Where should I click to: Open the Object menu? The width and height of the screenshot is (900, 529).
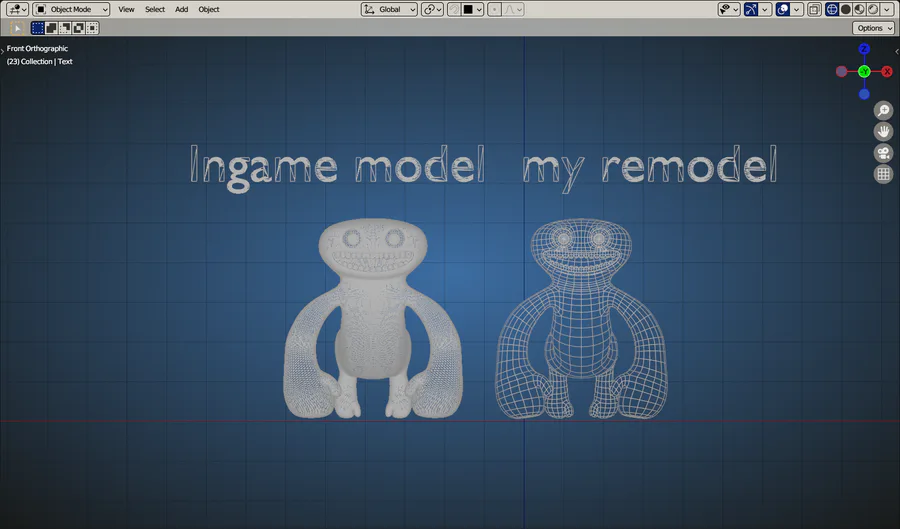click(x=209, y=9)
